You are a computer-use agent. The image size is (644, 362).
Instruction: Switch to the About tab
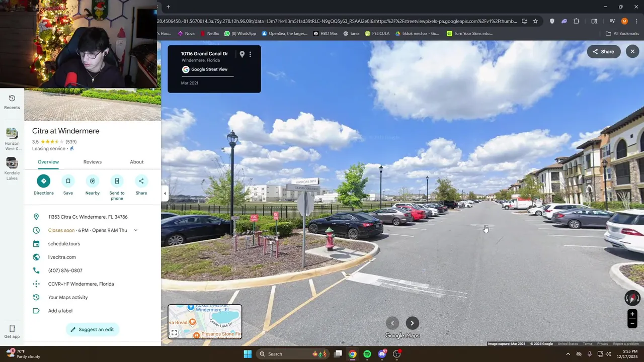(137, 162)
